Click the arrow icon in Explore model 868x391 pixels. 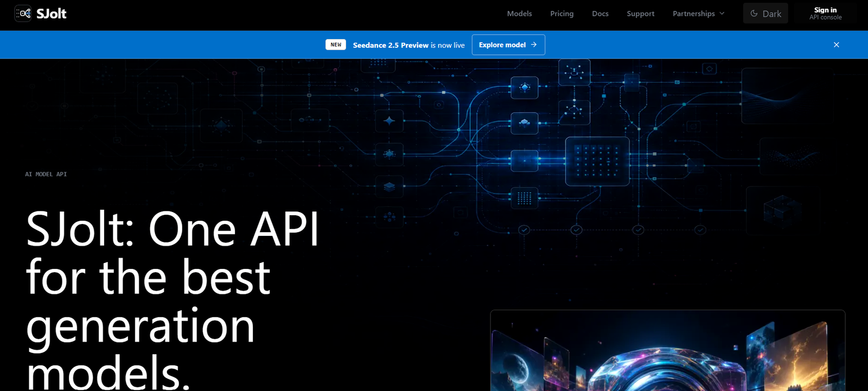(x=534, y=44)
